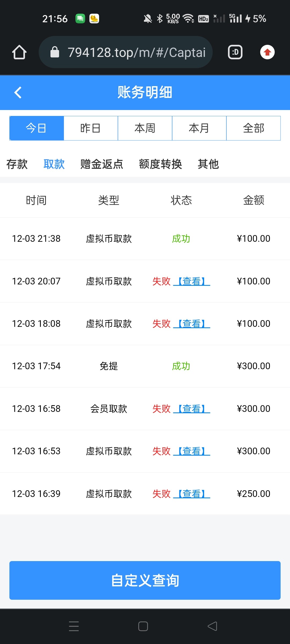The image size is (290, 644).
Task: Show 全部 records filter
Action: tap(253, 128)
